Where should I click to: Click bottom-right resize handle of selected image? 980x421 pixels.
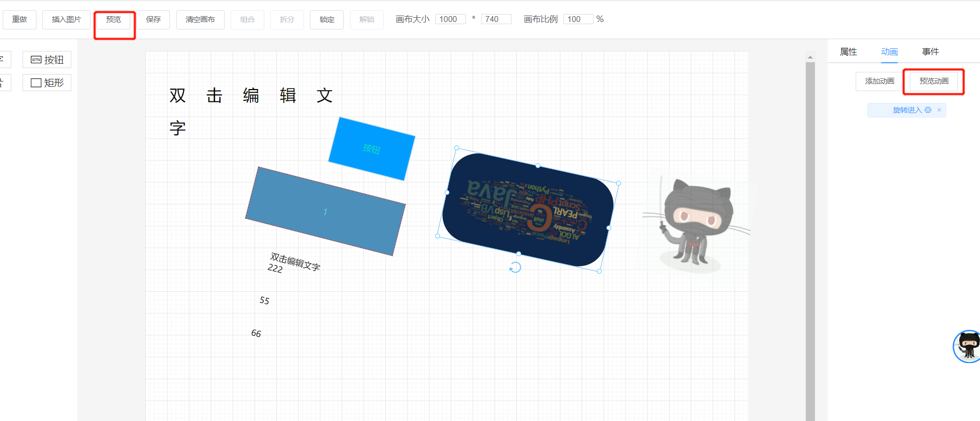pyautogui.click(x=599, y=271)
